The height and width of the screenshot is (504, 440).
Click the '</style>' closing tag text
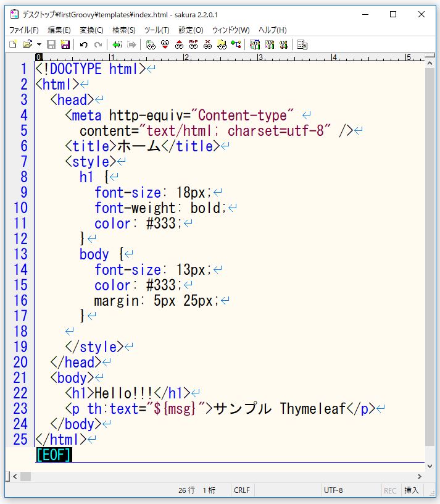pyautogui.click(x=94, y=347)
